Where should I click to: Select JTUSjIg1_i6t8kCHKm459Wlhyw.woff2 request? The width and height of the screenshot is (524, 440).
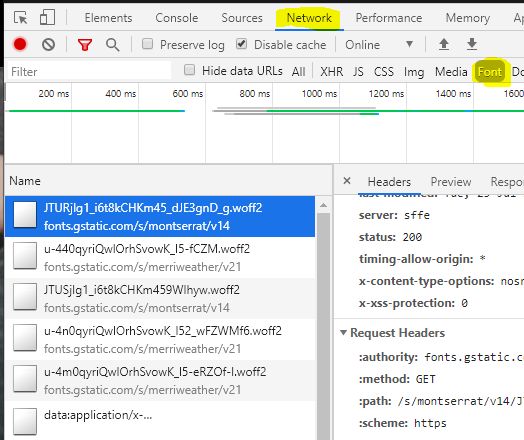(x=160, y=299)
